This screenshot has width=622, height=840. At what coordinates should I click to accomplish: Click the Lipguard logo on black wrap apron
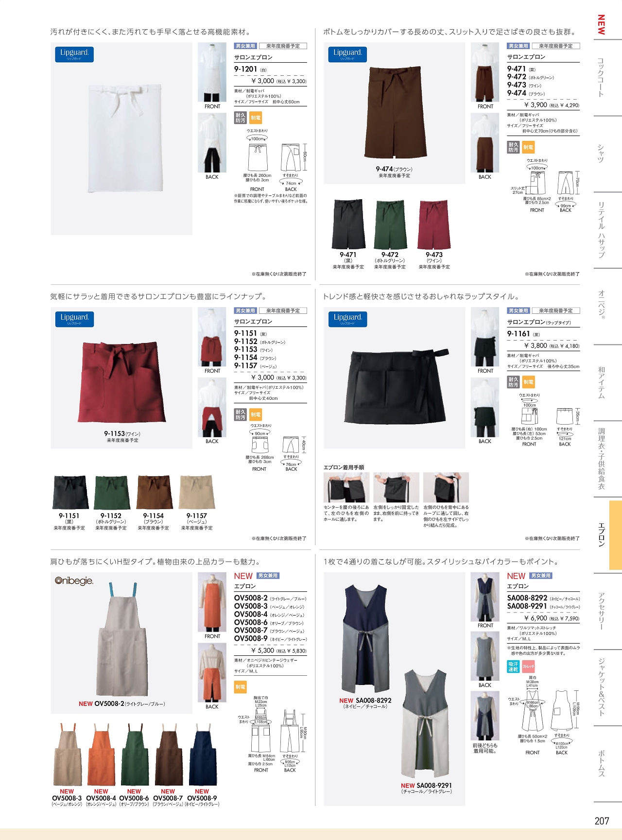tap(347, 319)
